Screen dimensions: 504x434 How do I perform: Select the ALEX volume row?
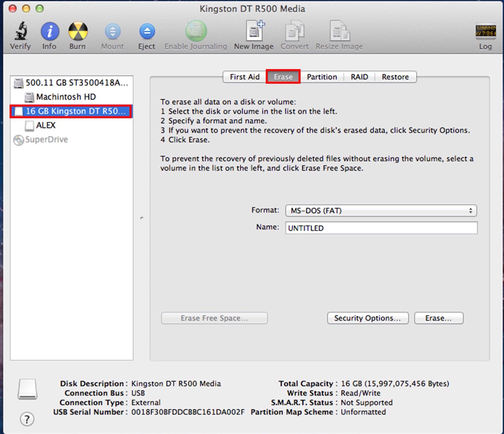[72, 125]
